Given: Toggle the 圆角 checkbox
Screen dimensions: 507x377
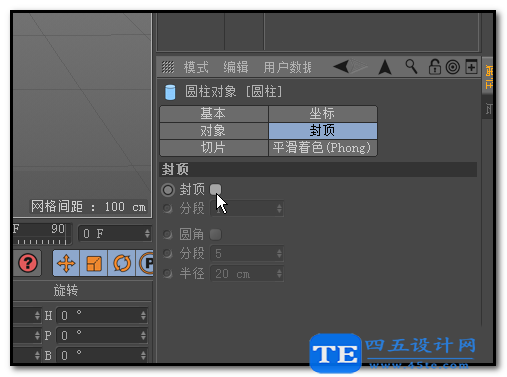Looking at the screenshot, I should (x=216, y=234).
